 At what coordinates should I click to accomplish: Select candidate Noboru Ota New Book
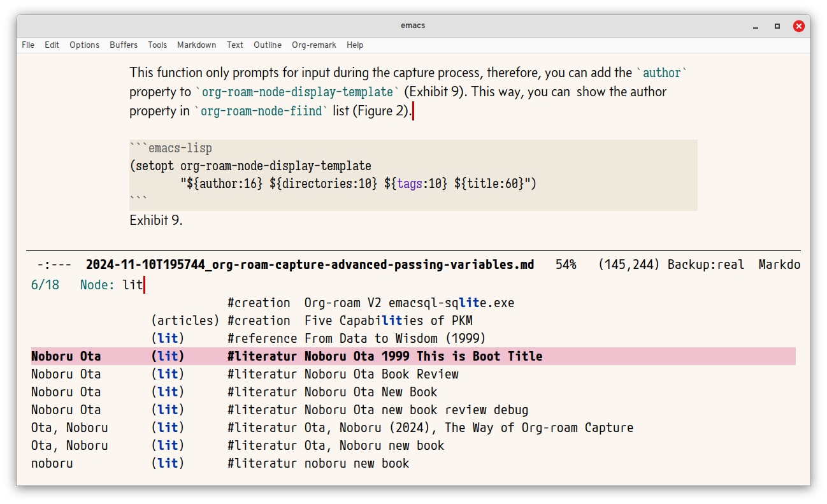(413, 392)
